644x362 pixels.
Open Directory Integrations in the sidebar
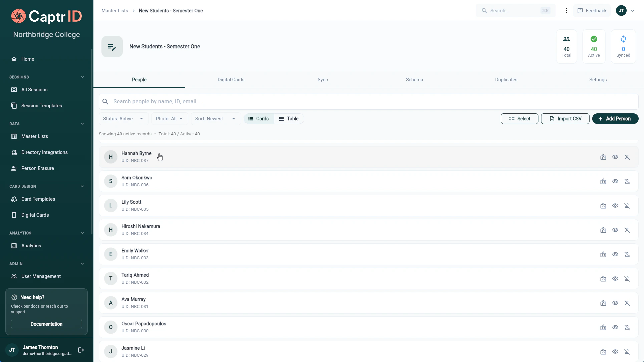(44, 152)
